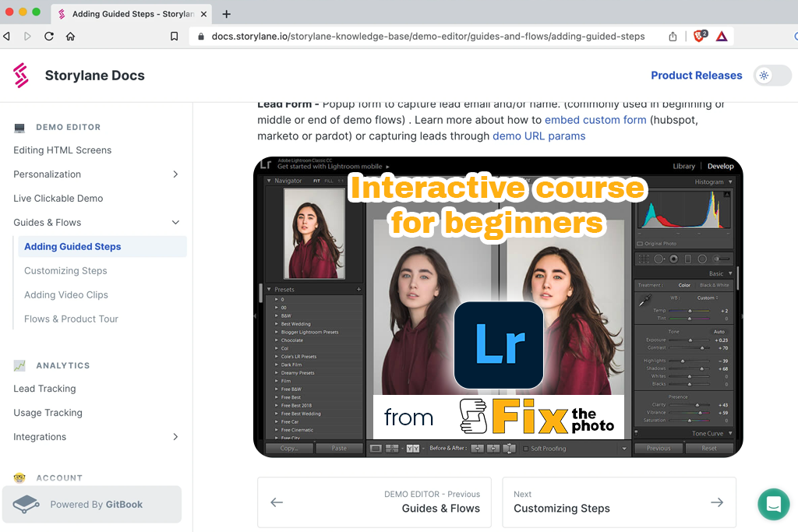Click the Demo Editor laptop icon
Screen dimensions: 798x532
pos(19,127)
